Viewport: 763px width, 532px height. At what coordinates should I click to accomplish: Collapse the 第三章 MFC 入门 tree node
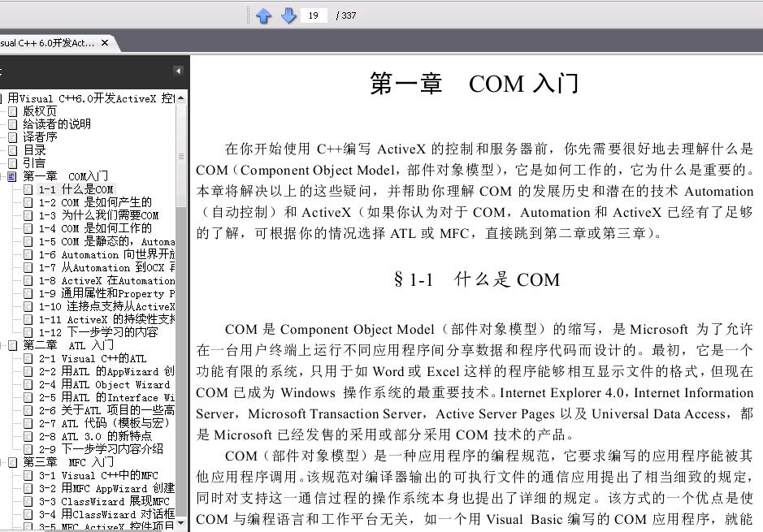(x=2, y=462)
